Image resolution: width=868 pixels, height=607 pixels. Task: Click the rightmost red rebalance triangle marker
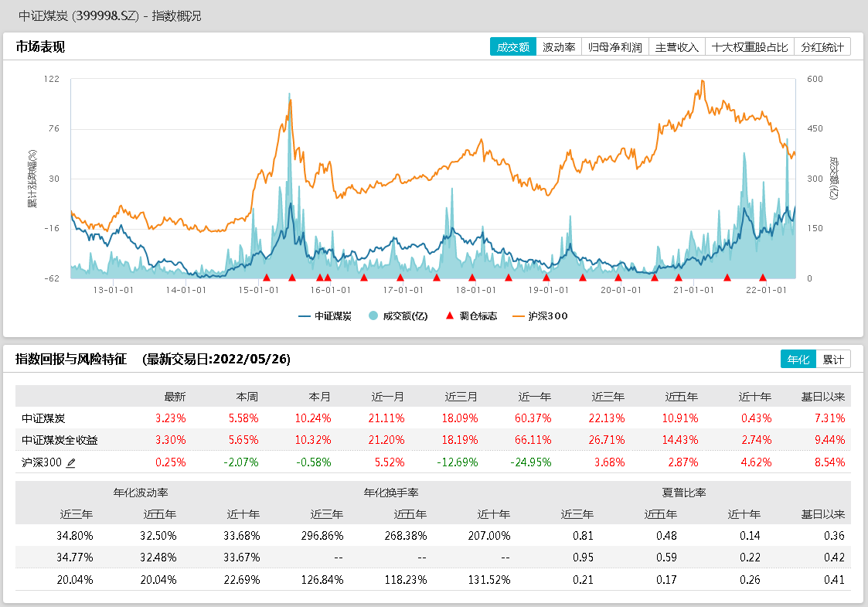pos(762,278)
